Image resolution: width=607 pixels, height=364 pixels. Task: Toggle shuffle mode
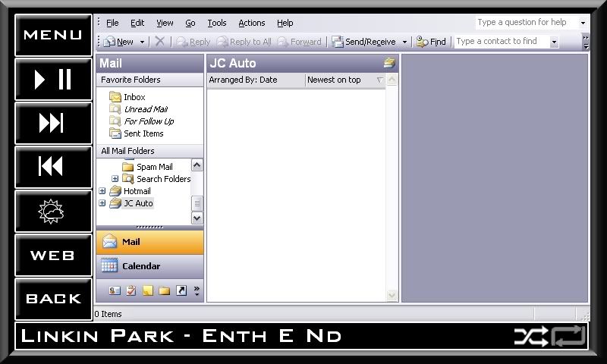pyautogui.click(x=530, y=336)
